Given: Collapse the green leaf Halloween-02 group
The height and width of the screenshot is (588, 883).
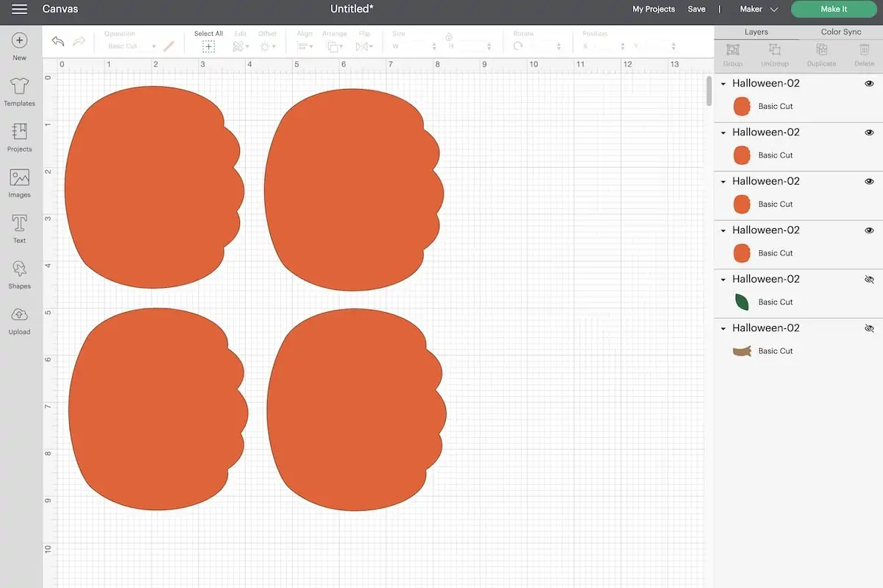Looking at the screenshot, I should (723, 280).
